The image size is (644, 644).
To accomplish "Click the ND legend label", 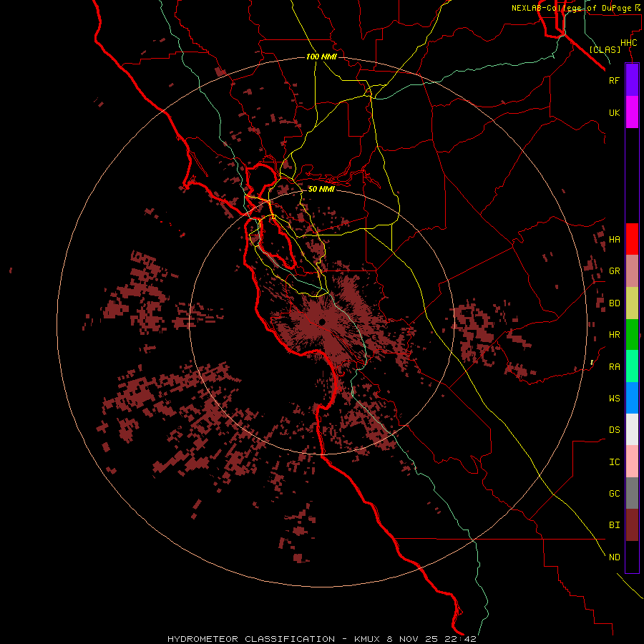I will point(614,557).
